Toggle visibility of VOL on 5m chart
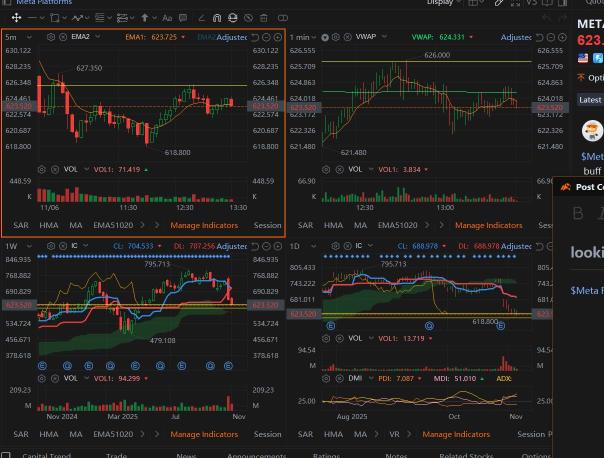This screenshot has width=604, height=458. (54, 170)
